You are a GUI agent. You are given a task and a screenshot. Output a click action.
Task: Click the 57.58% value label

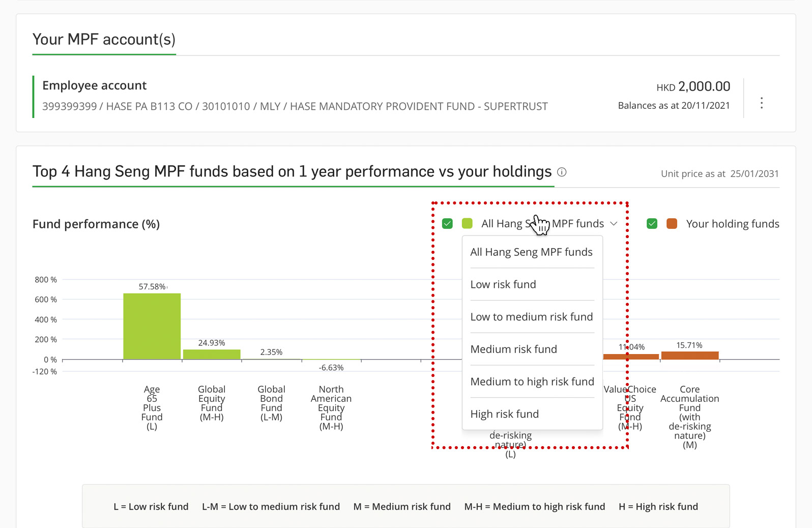click(x=152, y=287)
